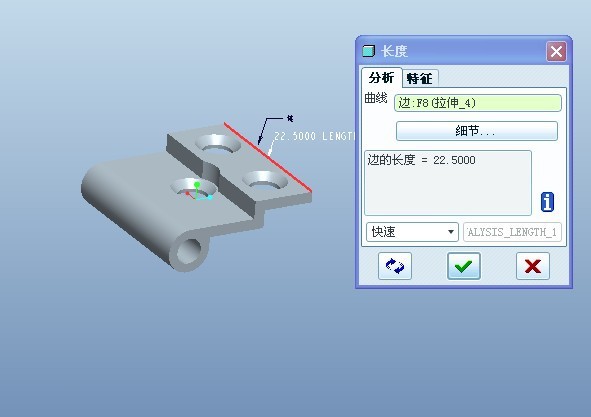Select the cylindrical hinge barrel bore

click(x=189, y=250)
